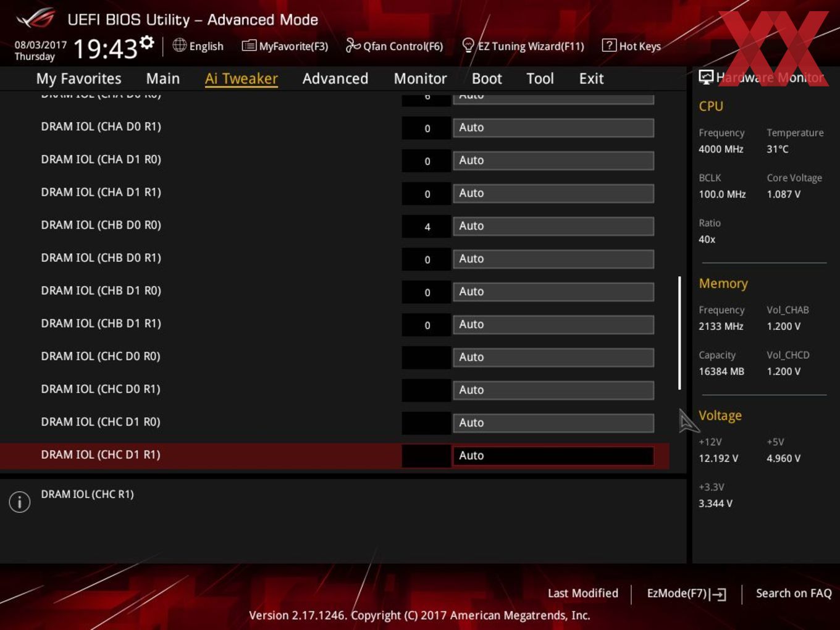Edit DRAM IOL (CHC D1 R0) Auto field
This screenshot has height=630, width=840.
click(x=553, y=422)
